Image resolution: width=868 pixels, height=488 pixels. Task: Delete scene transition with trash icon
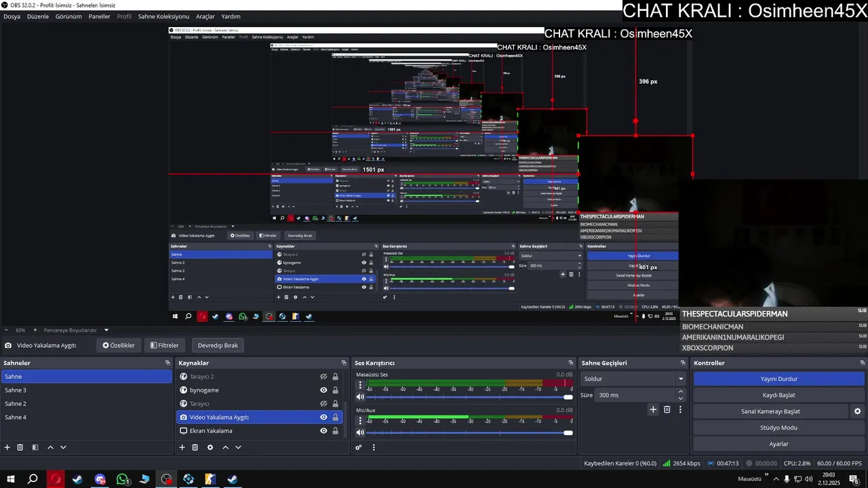pyautogui.click(x=667, y=409)
